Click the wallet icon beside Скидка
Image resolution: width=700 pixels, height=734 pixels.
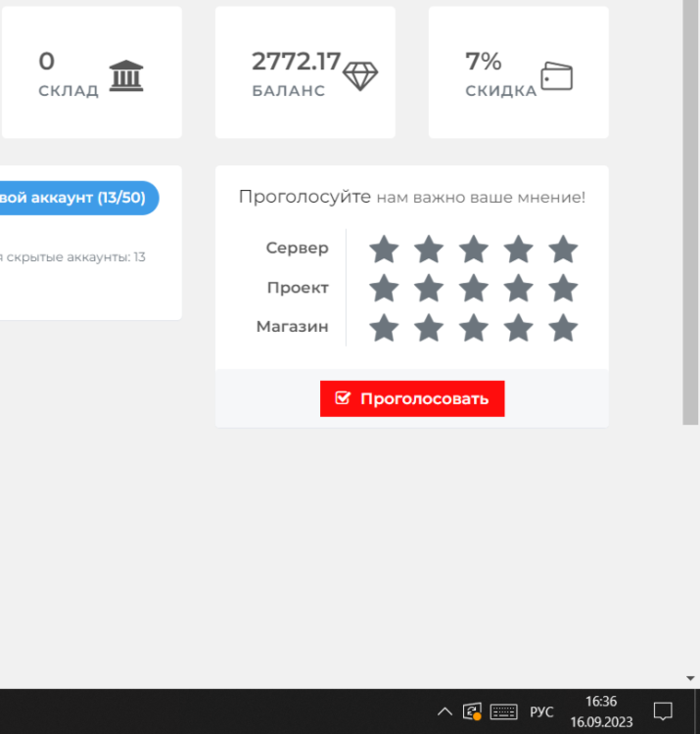(x=557, y=76)
